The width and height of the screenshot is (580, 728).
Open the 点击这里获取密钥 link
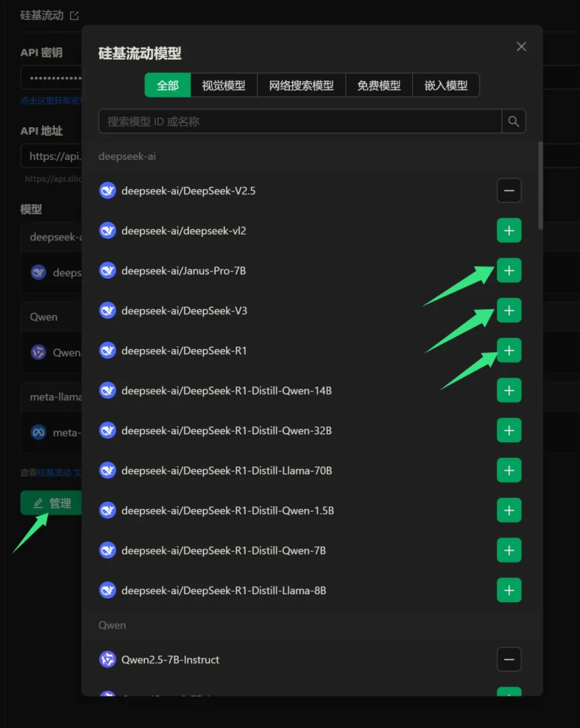click(51, 100)
